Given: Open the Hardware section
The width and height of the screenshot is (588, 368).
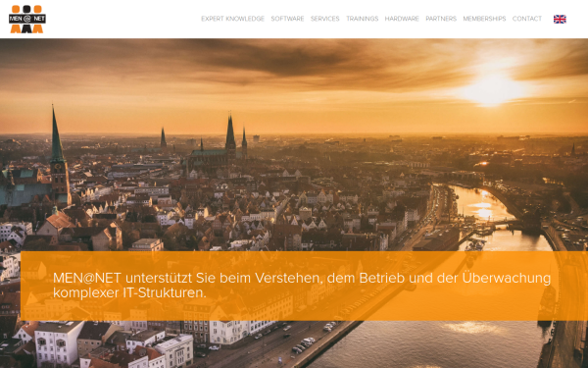Looking at the screenshot, I should pos(402,19).
